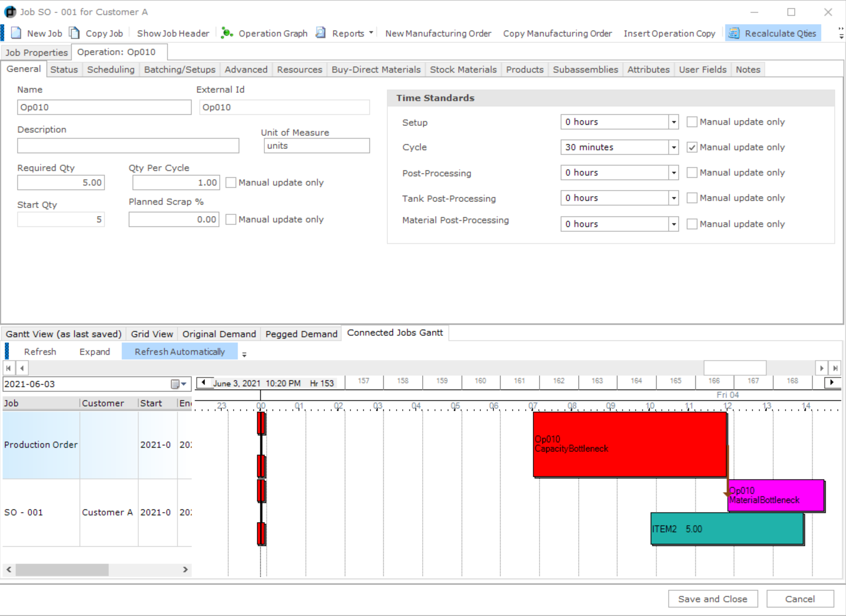Open Gantt toolbar overflow chevron

point(244,354)
